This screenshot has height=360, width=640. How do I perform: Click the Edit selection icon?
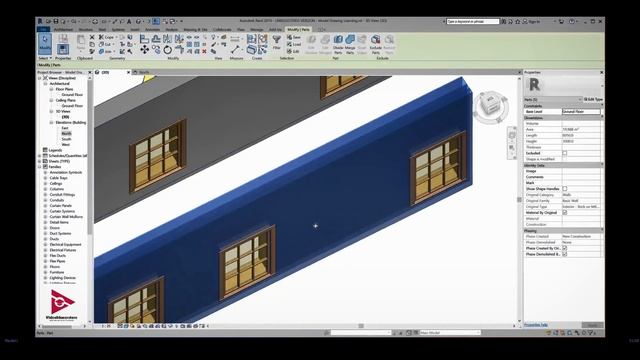coord(293,51)
